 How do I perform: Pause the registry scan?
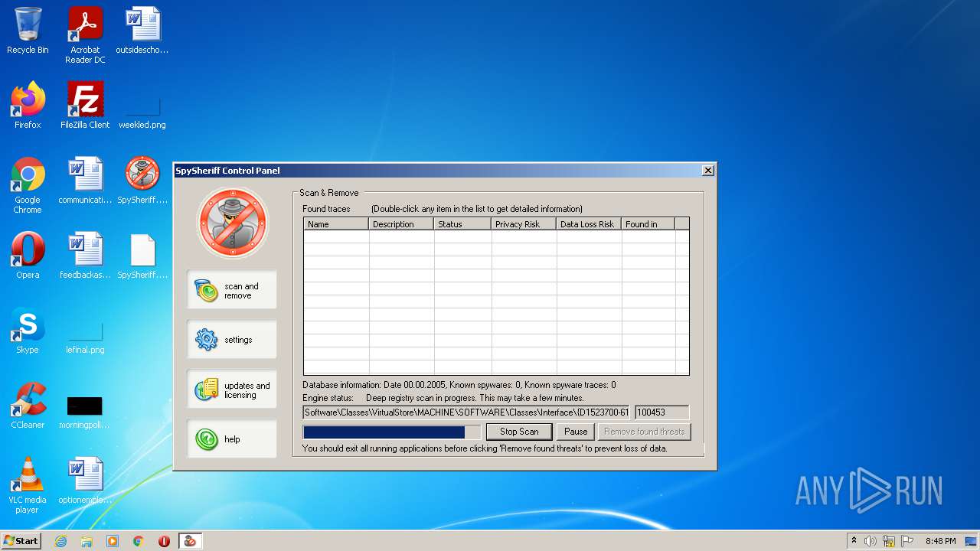pyautogui.click(x=576, y=432)
